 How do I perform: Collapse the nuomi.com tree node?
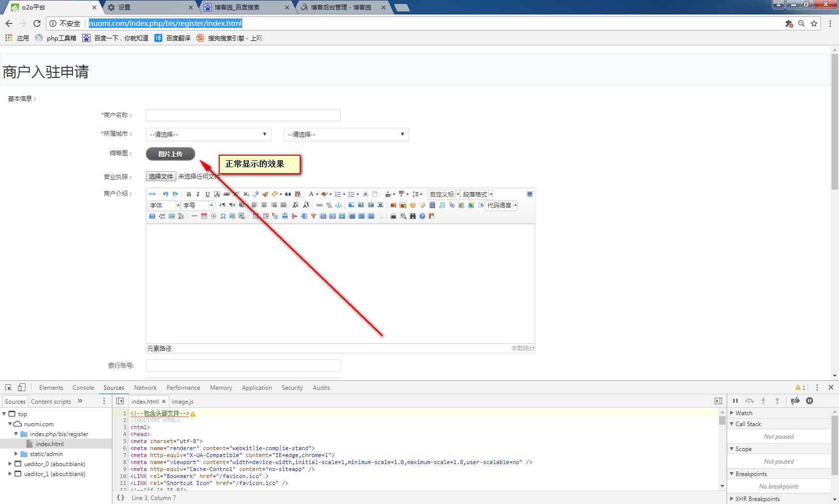10,424
